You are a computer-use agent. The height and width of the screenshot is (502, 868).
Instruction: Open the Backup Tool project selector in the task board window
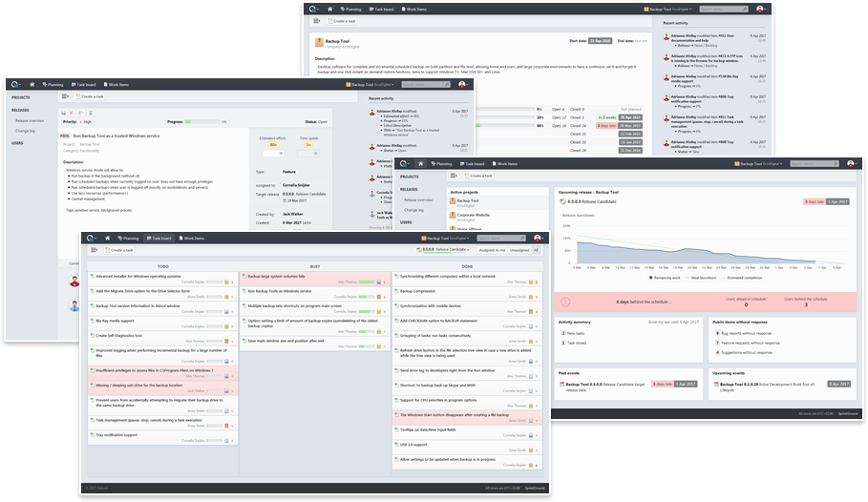(x=446, y=238)
